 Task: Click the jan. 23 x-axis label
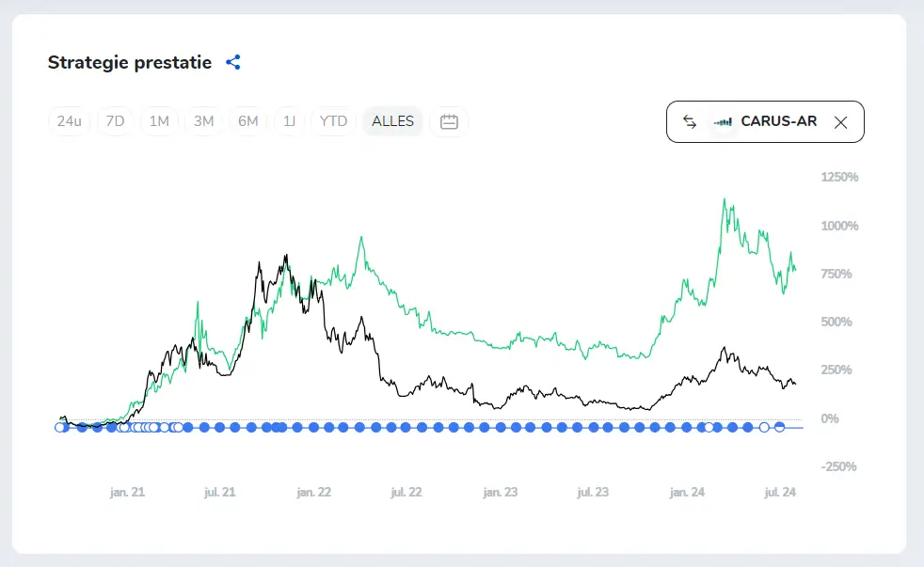point(501,492)
